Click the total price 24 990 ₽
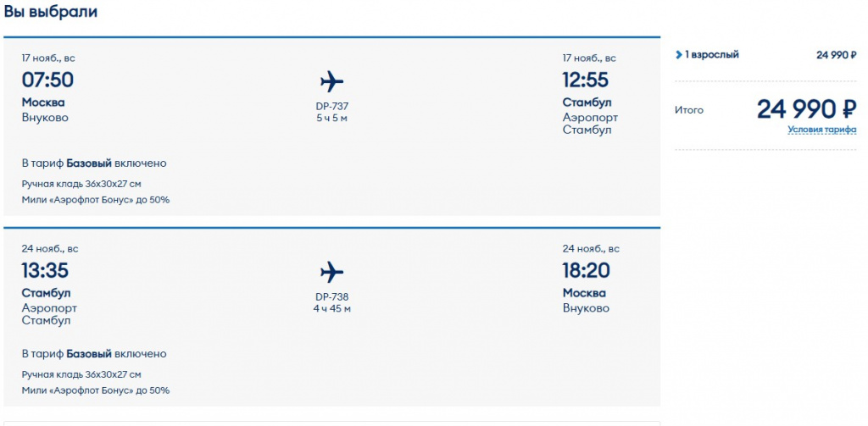Image resolution: width=868 pixels, height=426 pixels. pyautogui.click(x=806, y=108)
